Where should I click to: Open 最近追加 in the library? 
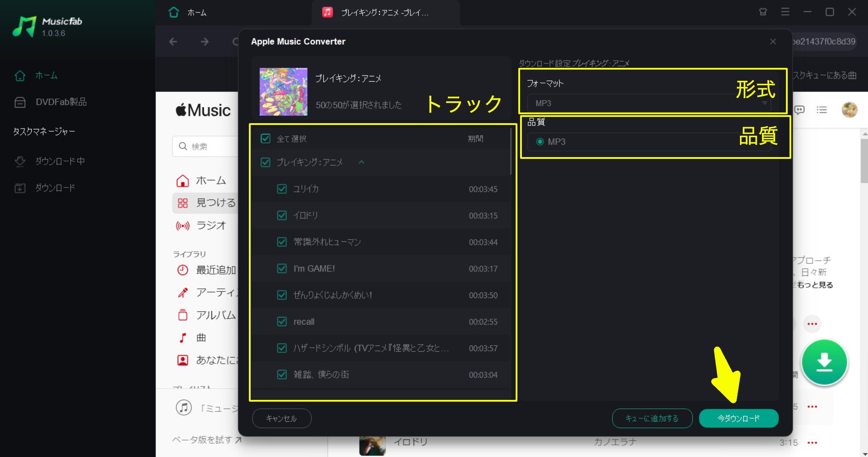(x=206, y=270)
